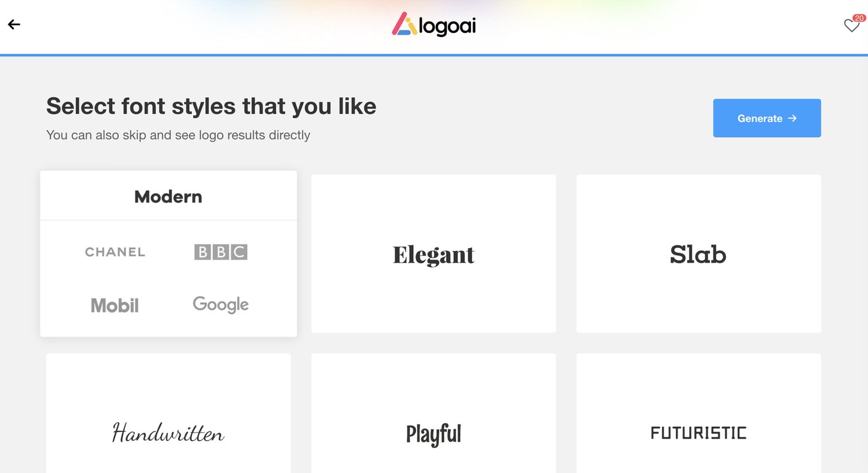This screenshot has width=868, height=473.
Task: Select the Handwritten font style card
Action: [x=168, y=413]
